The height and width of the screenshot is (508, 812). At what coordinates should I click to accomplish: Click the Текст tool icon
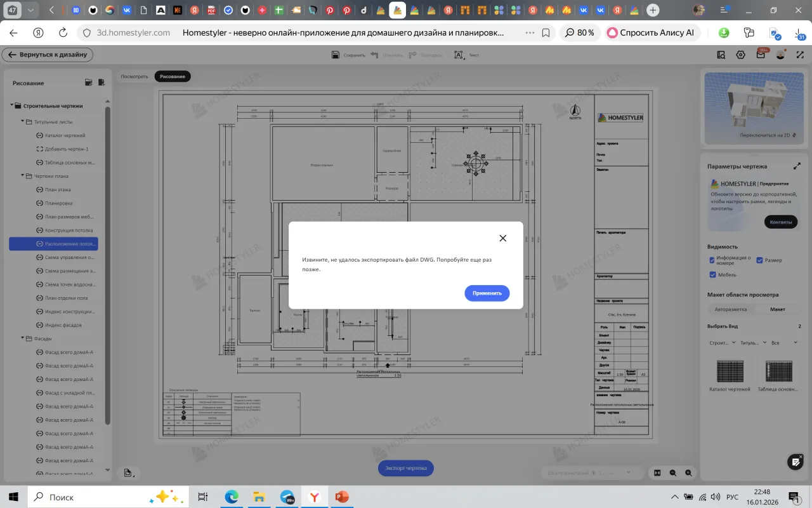pos(459,55)
